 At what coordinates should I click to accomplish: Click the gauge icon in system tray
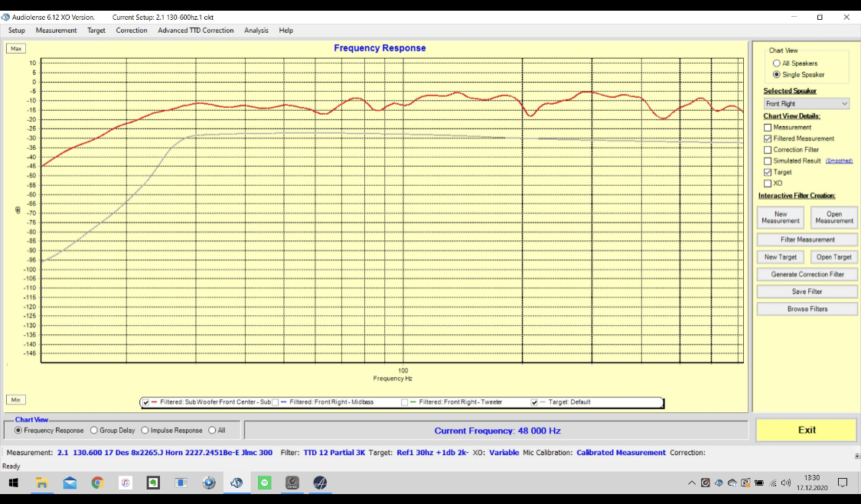click(705, 483)
